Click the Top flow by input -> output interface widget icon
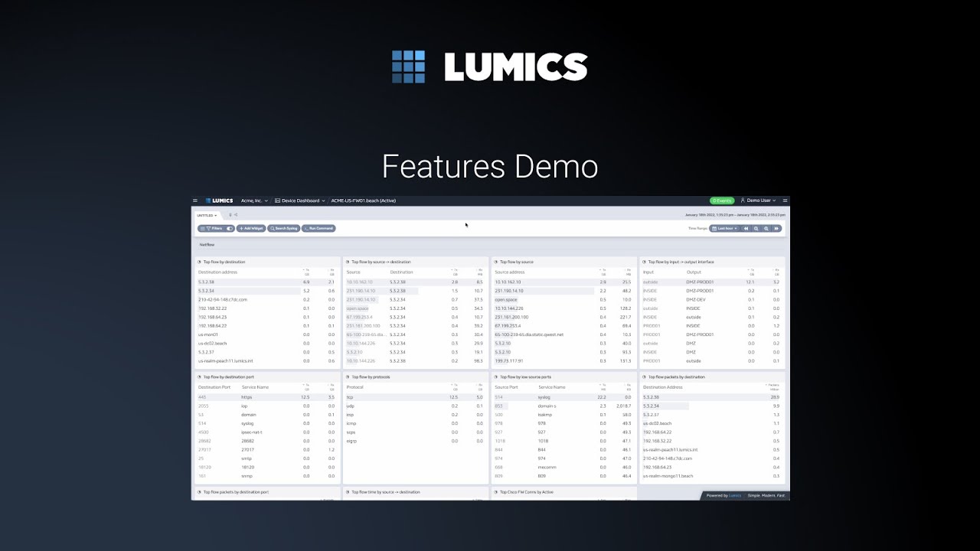This screenshot has width=980, height=551. 645,262
